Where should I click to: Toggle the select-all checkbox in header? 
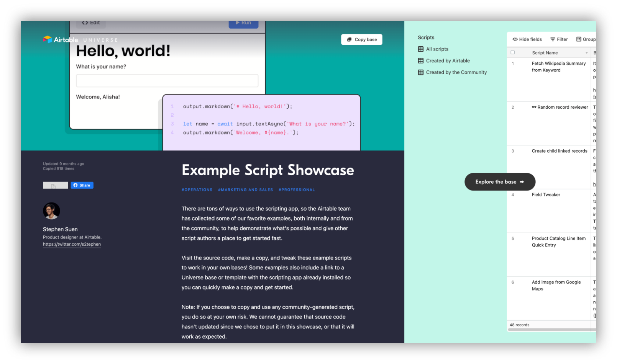(513, 52)
